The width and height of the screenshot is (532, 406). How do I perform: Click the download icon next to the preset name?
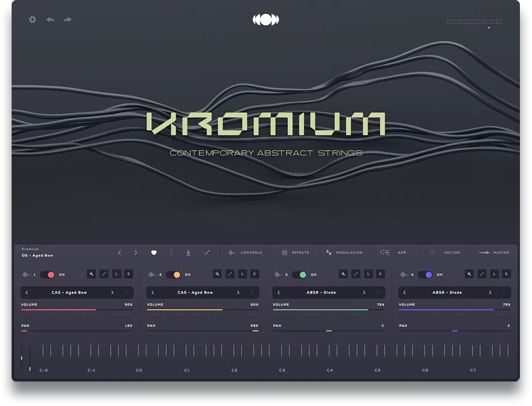pyautogui.click(x=188, y=252)
